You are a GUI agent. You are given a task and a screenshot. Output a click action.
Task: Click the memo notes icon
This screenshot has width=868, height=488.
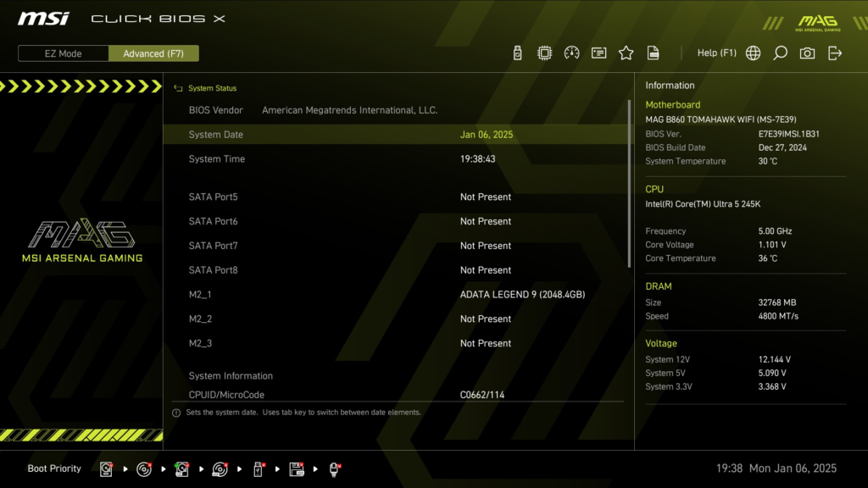point(598,53)
